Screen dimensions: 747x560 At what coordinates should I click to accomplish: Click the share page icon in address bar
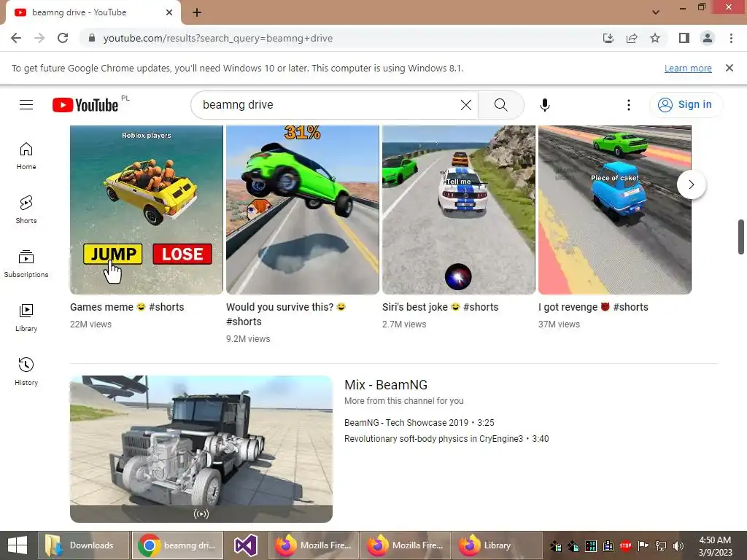tap(631, 38)
